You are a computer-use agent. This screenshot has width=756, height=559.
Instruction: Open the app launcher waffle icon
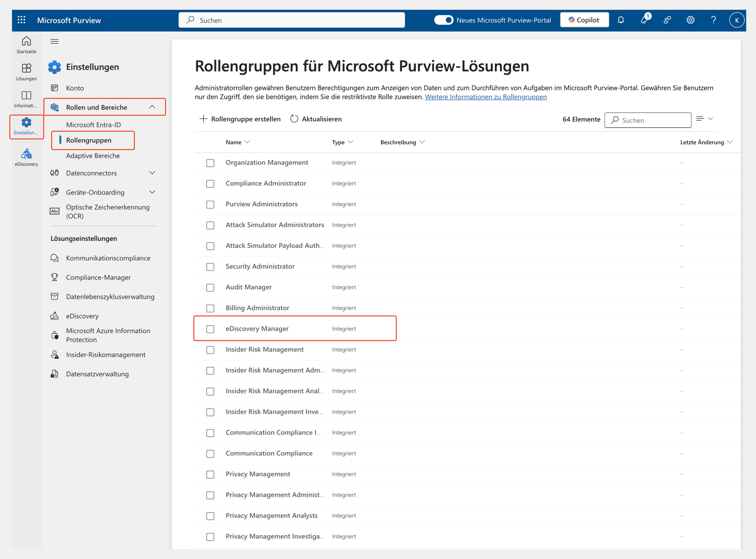pyautogui.click(x=21, y=20)
